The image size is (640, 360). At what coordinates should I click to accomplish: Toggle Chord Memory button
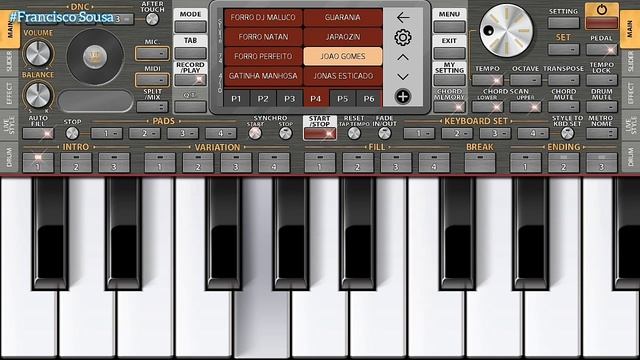point(449,107)
